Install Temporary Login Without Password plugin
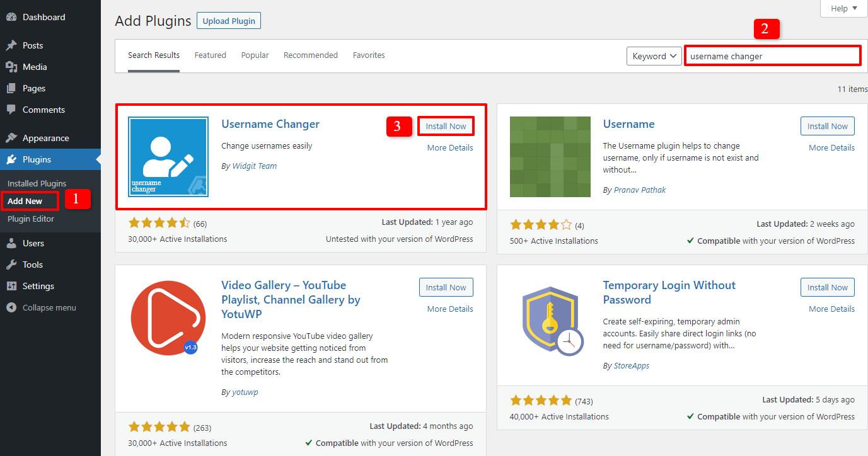This screenshot has height=456, width=868. coord(828,287)
